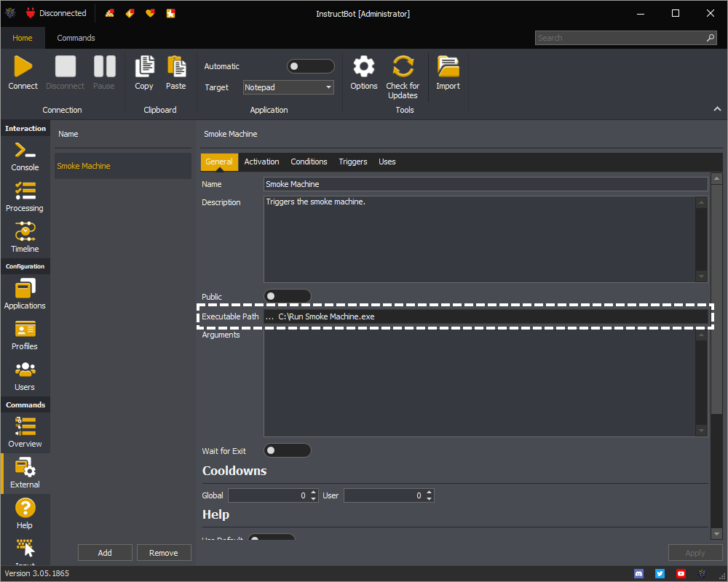728x582 pixels.
Task: Select the Conditions tab
Action: (309, 162)
